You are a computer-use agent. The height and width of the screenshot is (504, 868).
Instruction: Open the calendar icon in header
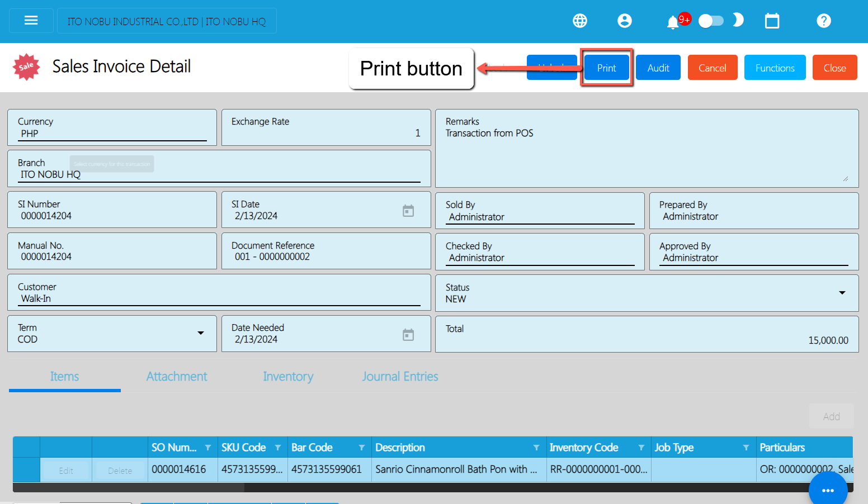point(772,21)
